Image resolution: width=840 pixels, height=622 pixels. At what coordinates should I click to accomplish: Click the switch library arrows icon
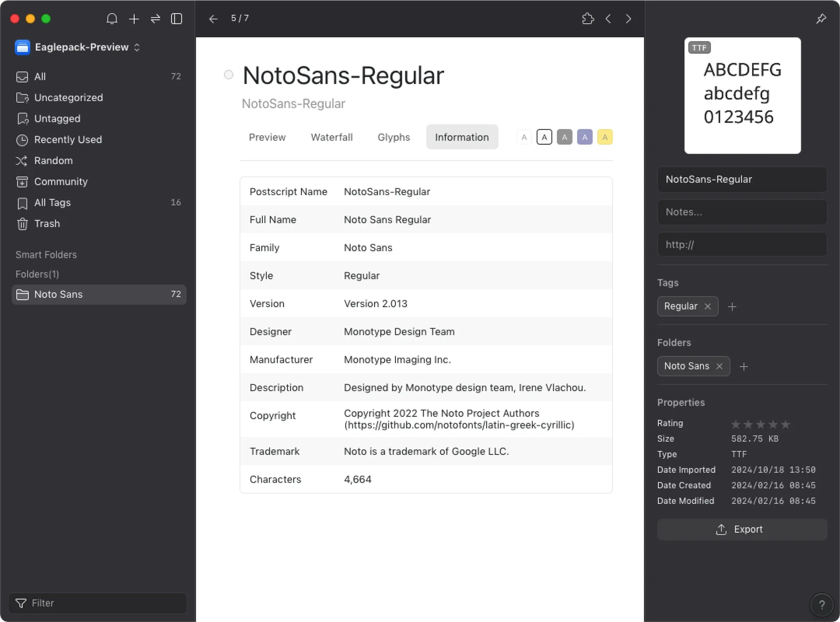[x=155, y=19]
